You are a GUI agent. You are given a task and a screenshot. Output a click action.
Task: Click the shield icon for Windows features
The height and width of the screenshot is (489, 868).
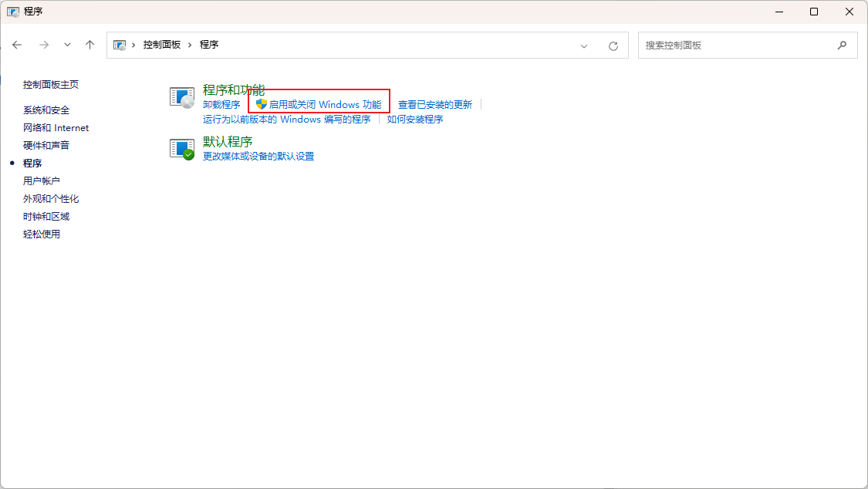click(262, 104)
